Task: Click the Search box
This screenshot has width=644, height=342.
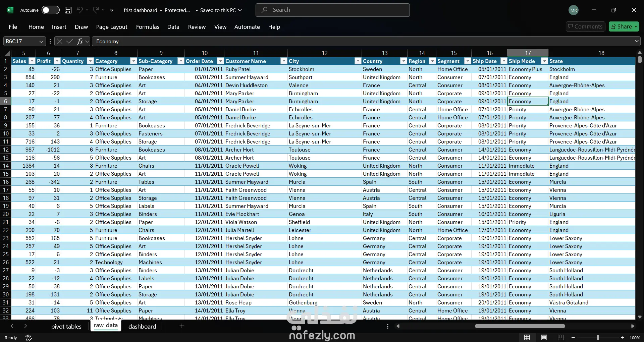Action: 333,10
